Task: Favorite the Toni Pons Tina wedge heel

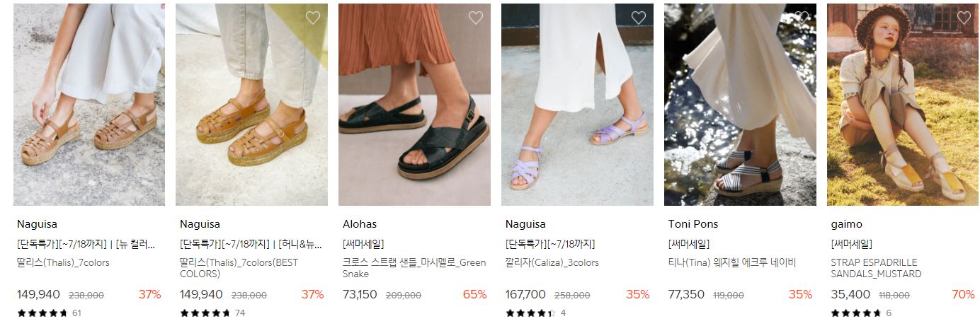Action: pos(802,18)
